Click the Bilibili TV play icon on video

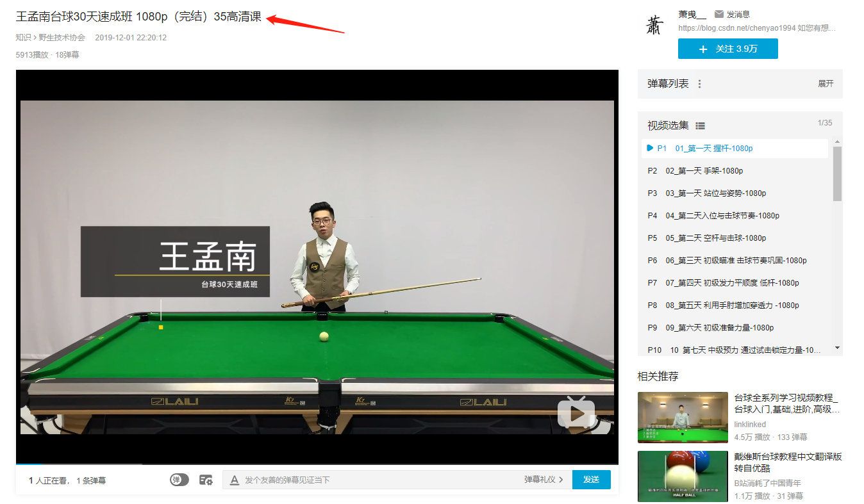(576, 412)
